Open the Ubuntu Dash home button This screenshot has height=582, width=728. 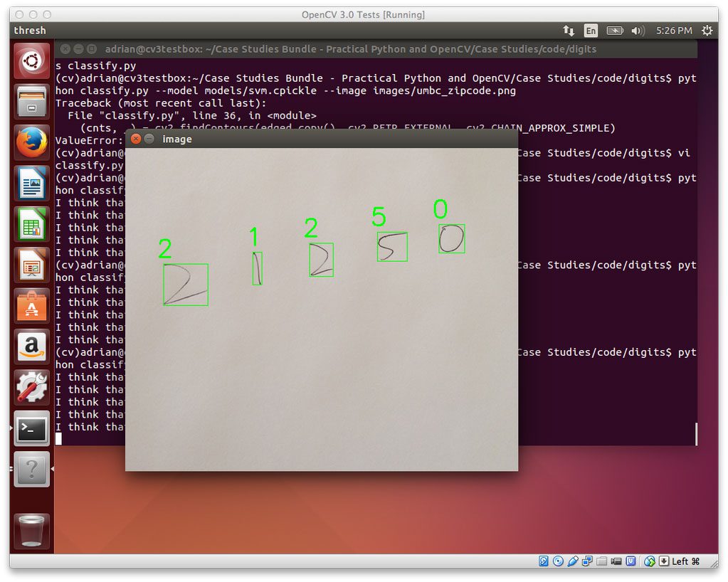point(31,60)
